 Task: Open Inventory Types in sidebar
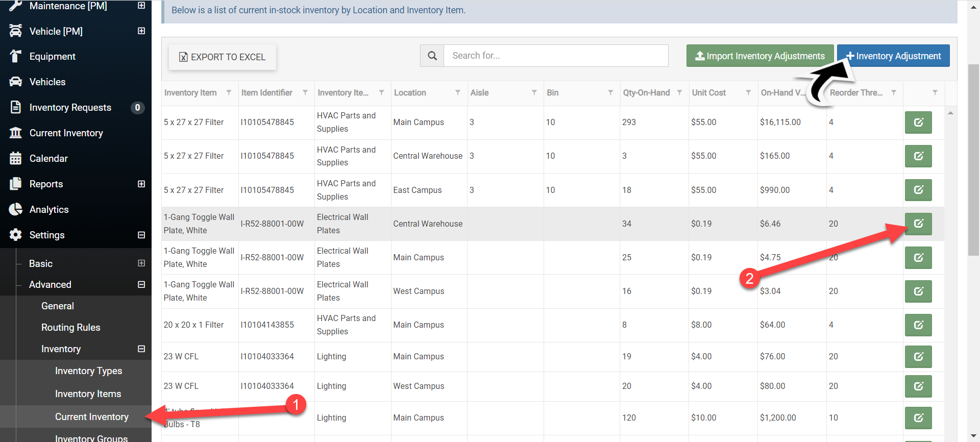[88, 371]
